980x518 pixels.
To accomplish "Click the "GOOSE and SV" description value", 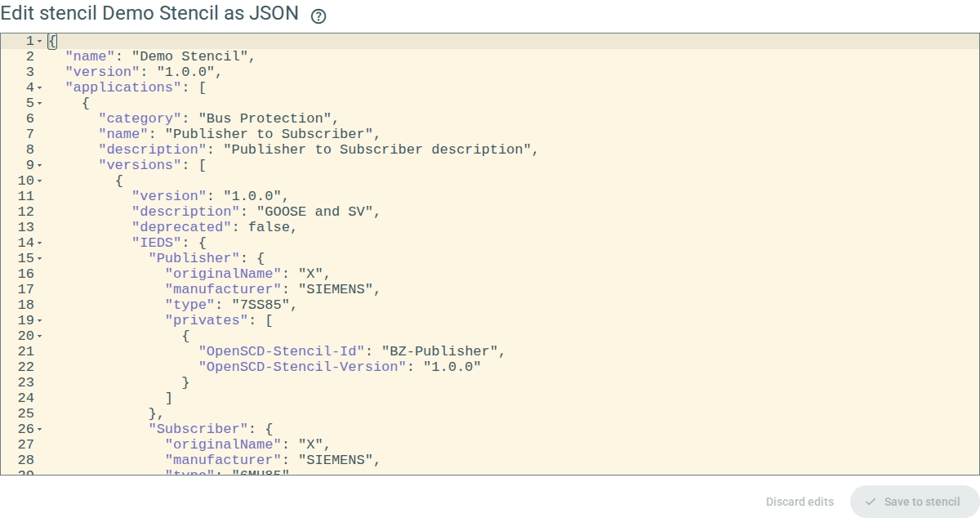I will (314, 212).
